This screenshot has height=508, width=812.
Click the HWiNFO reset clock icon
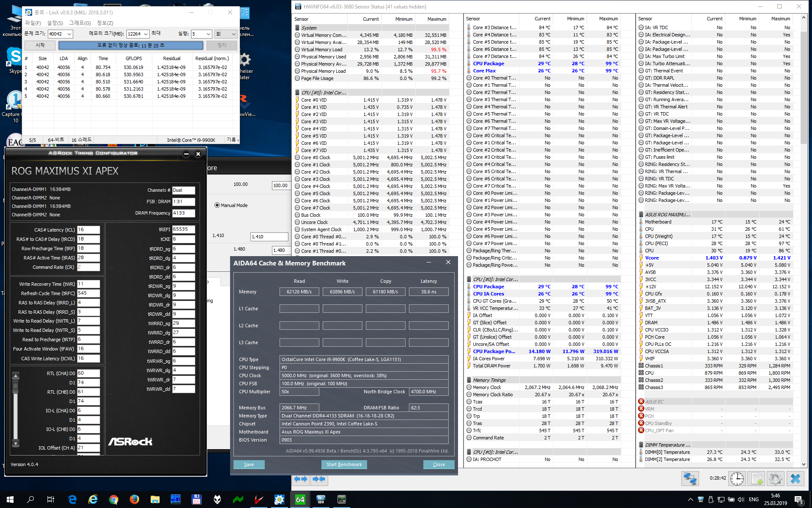tap(737, 479)
